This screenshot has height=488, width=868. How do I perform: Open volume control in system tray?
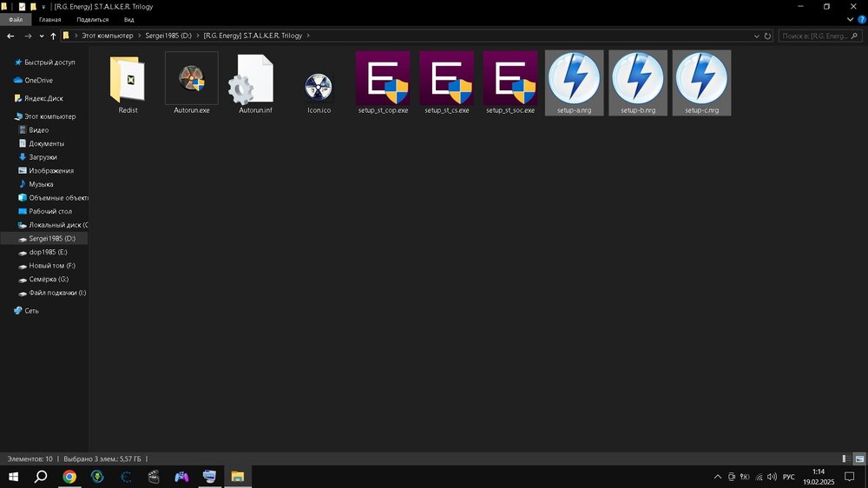[x=772, y=477]
